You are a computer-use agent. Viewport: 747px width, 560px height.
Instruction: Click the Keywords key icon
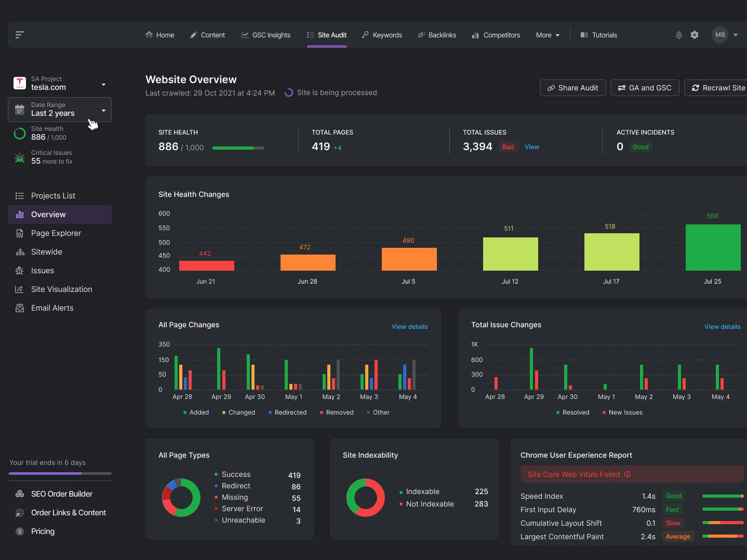point(366,35)
